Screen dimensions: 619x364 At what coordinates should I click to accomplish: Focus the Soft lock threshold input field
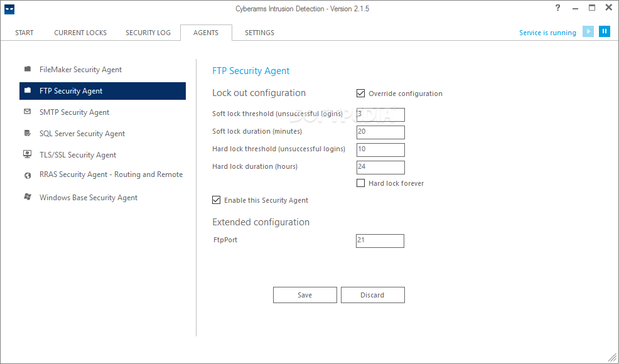(380, 114)
